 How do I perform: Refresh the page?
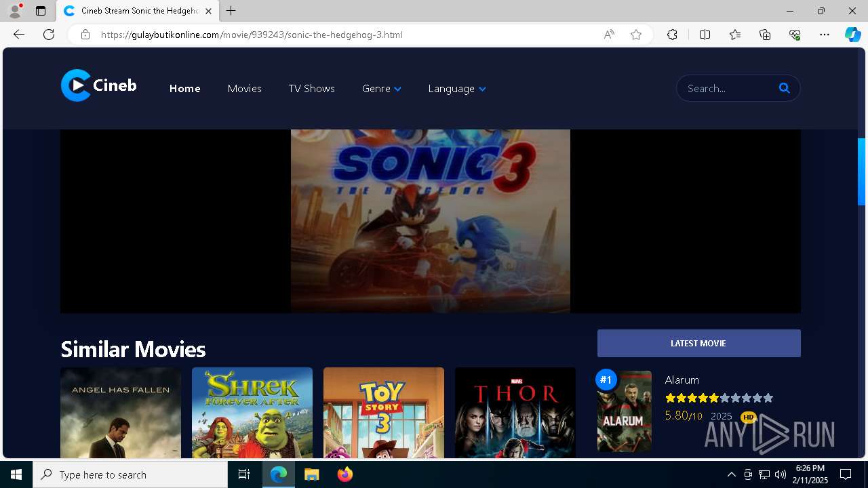coord(49,35)
